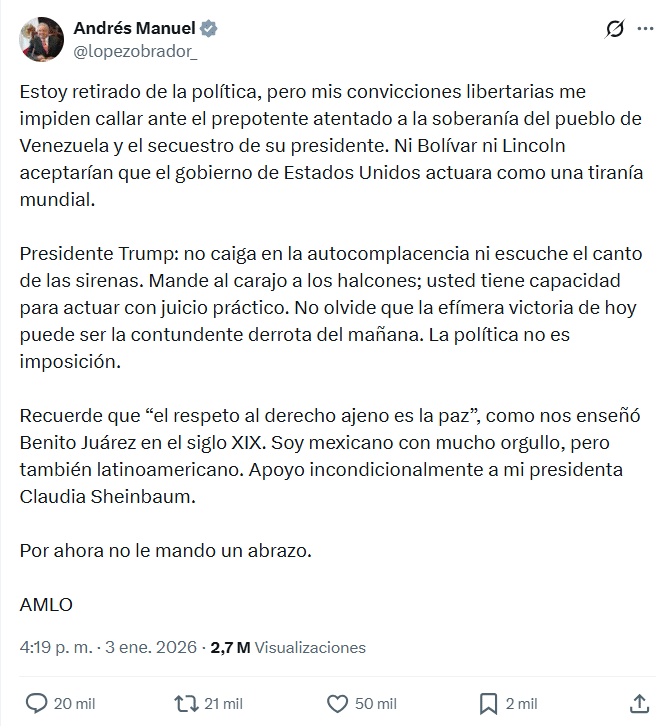Click the Grok slashed-circle icon
Viewport: 672px width, 726px height.
click(615, 30)
